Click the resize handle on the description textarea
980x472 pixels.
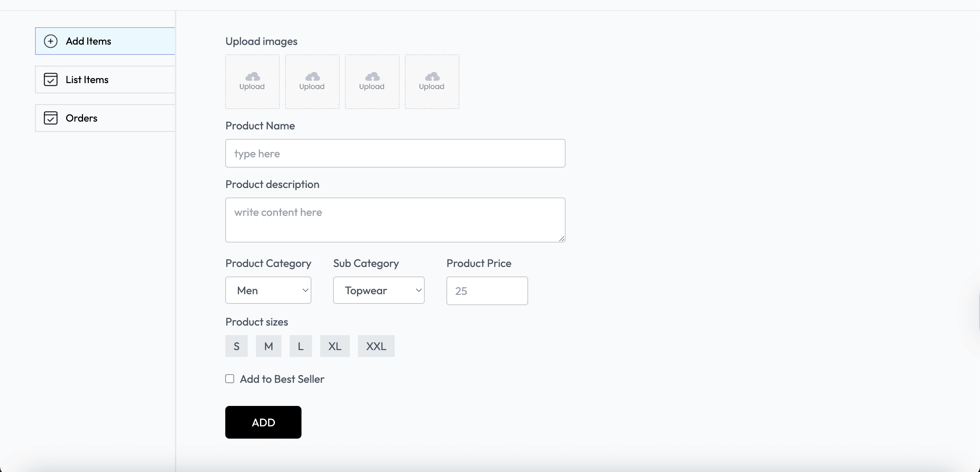562,239
